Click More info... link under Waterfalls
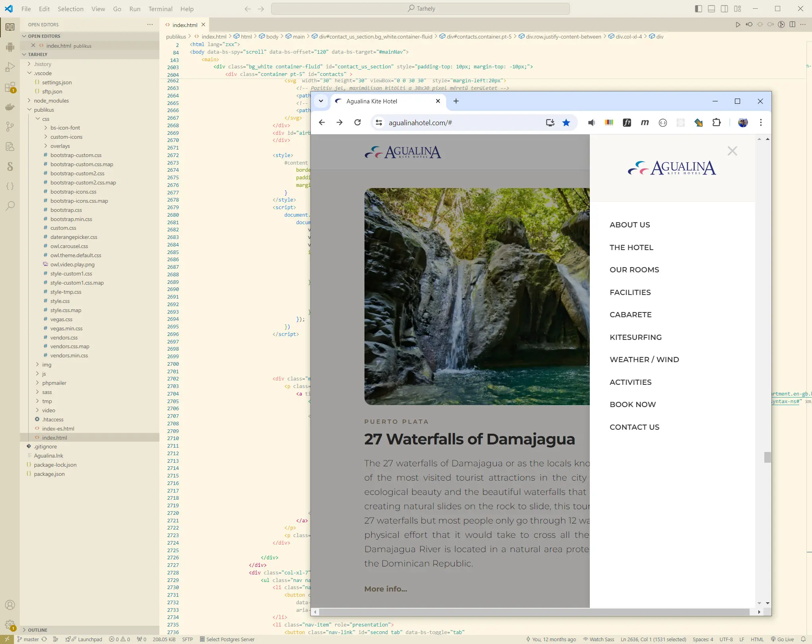Image resolution: width=812 pixels, height=644 pixels. [386, 589]
